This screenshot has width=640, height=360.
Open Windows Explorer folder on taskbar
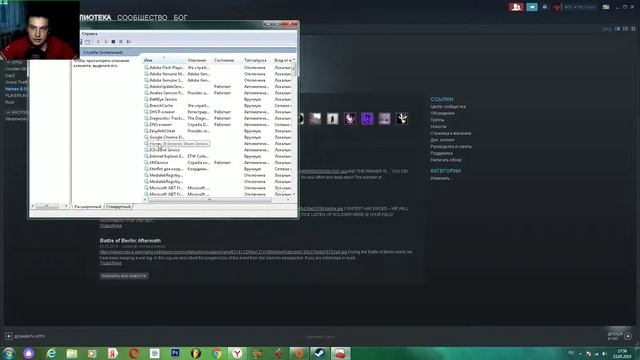point(72,353)
